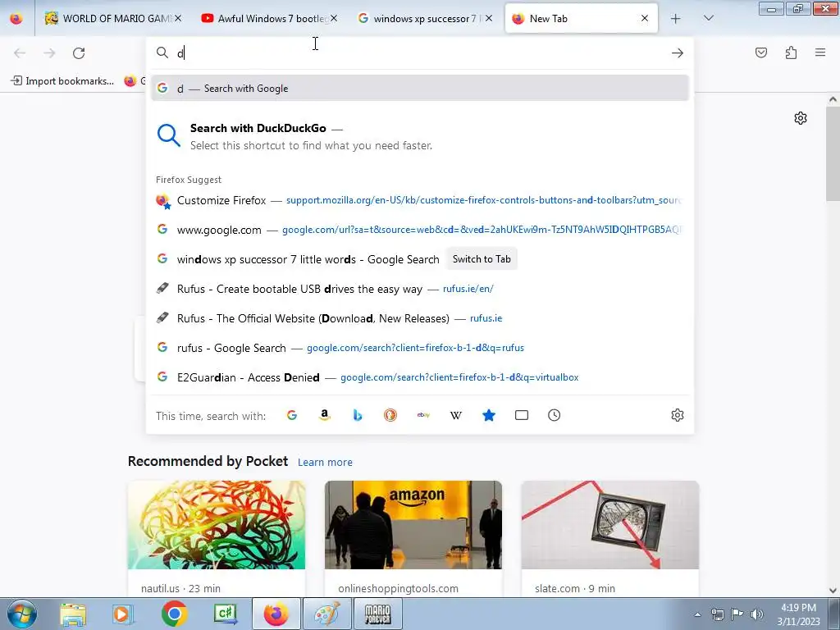Open the Extensions puzzle icon
Screen dimensions: 840x630
coord(791,52)
